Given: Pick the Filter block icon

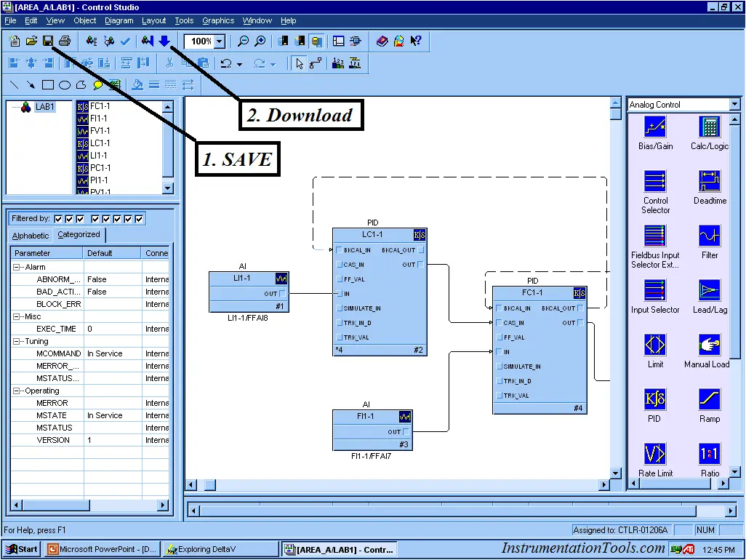Looking at the screenshot, I should pos(710,236).
